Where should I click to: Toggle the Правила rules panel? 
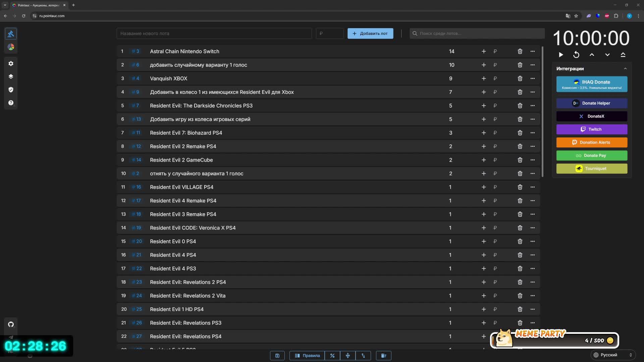(x=307, y=356)
